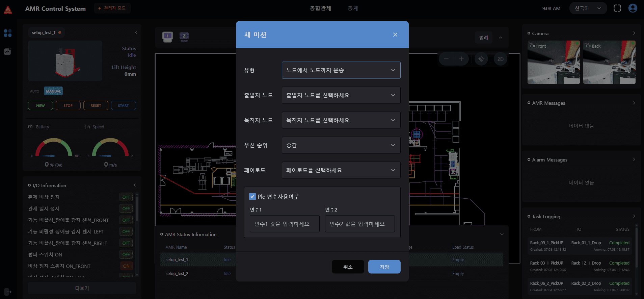
Task: Focus the 변수2 value input field
Action: [x=360, y=224]
